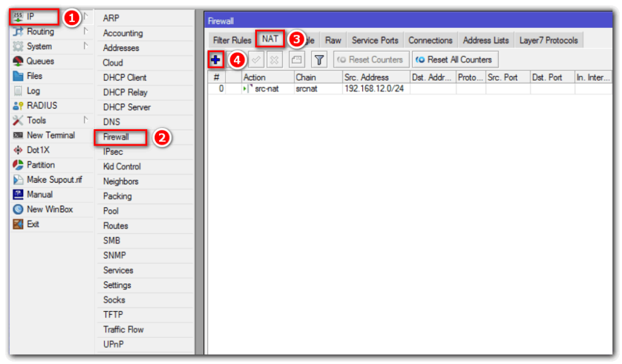Open the Log entry in sidebar

pos(33,91)
